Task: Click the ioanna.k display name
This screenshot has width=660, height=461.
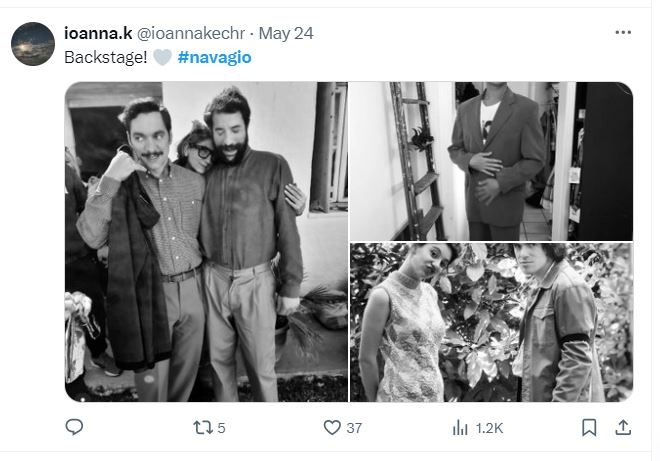Action: click(x=98, y=33)
